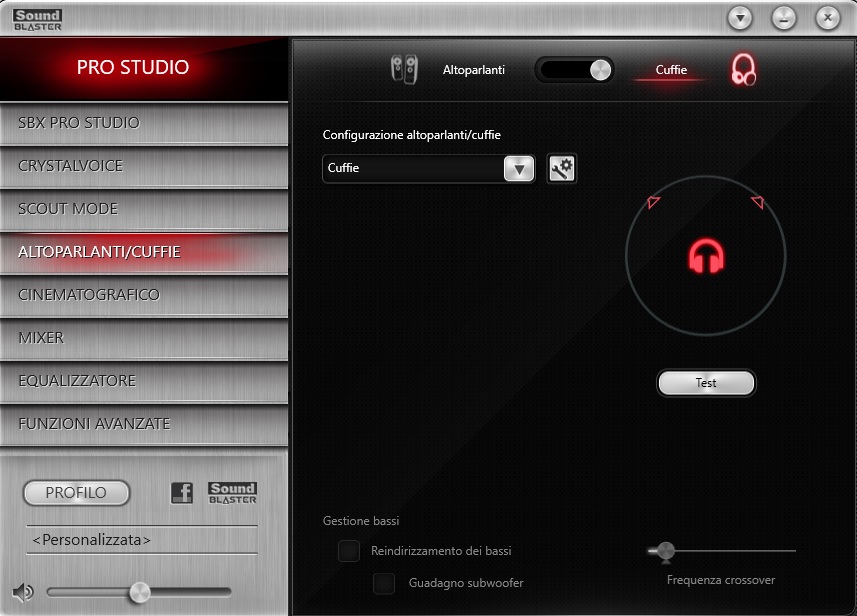Click the Sound Blaster logo in title bar
857x616 pixels.
point(38,20)
